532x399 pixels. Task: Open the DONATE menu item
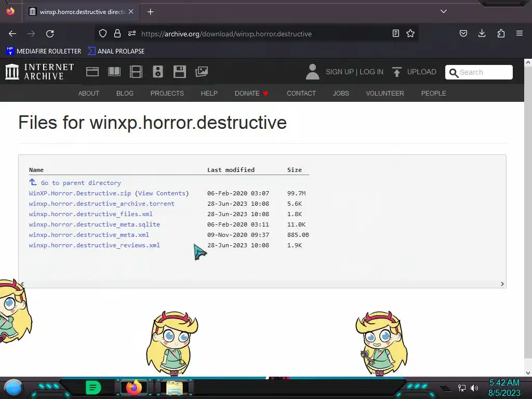pos(251,94)
